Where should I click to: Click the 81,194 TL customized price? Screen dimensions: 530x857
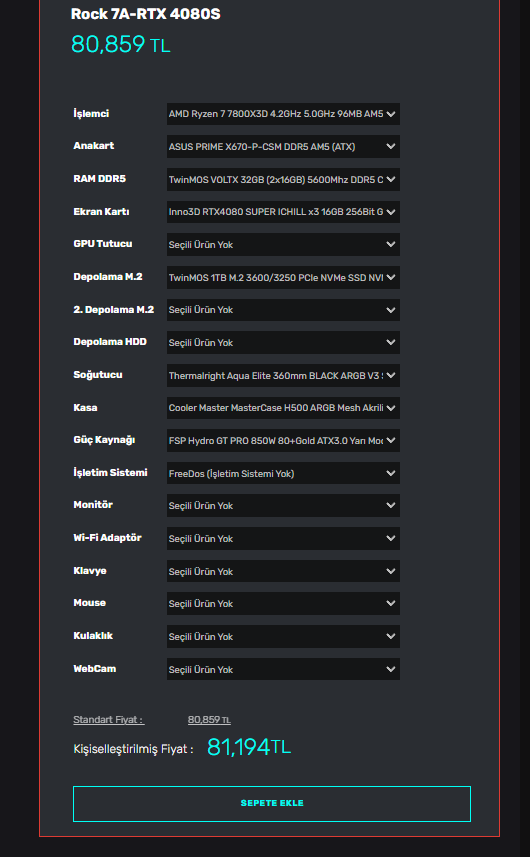[x=249, y=747]
